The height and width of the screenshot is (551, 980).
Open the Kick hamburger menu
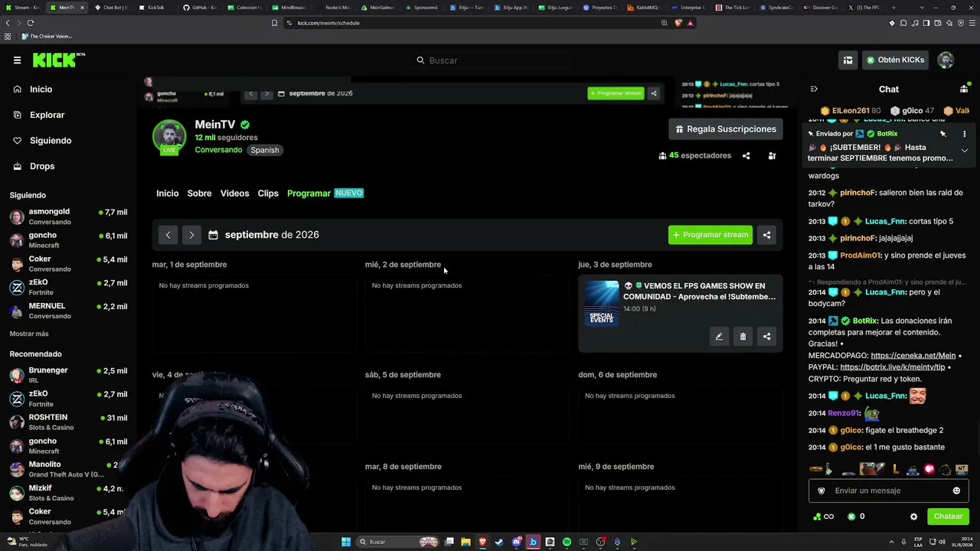click(17, 60)
